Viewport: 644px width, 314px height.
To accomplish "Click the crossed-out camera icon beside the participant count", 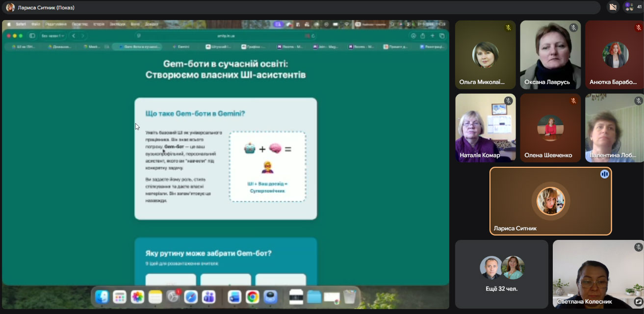I will pyautogui.click(x=612, y=7).
